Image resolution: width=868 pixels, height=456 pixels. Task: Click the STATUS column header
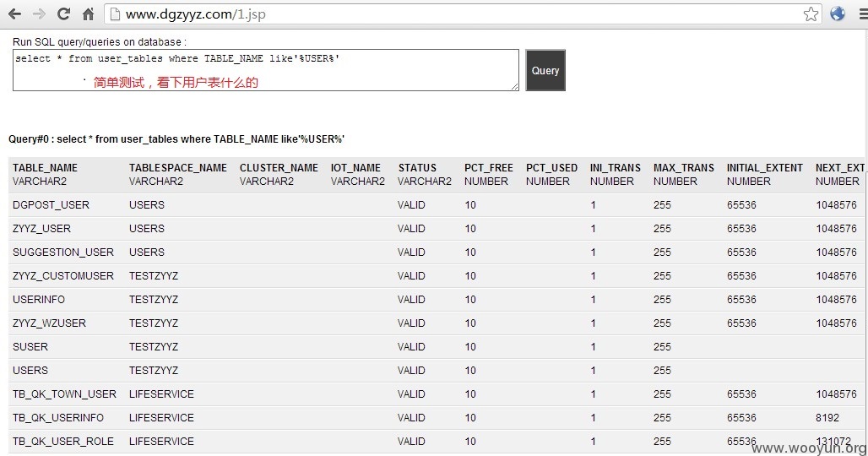click(417, 168)
